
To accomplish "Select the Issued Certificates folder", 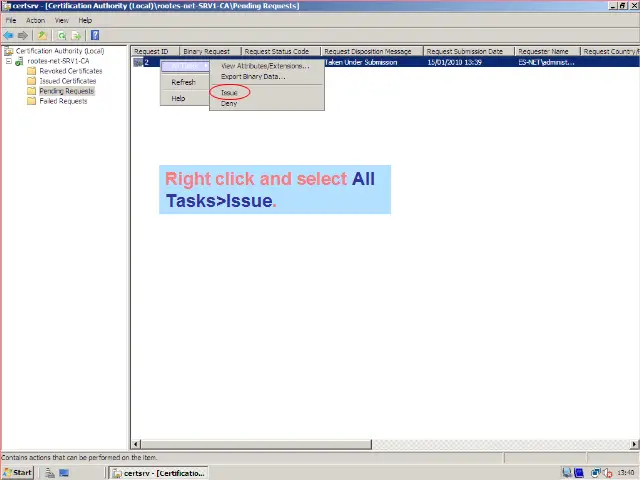I will click(x=67, y=81).
